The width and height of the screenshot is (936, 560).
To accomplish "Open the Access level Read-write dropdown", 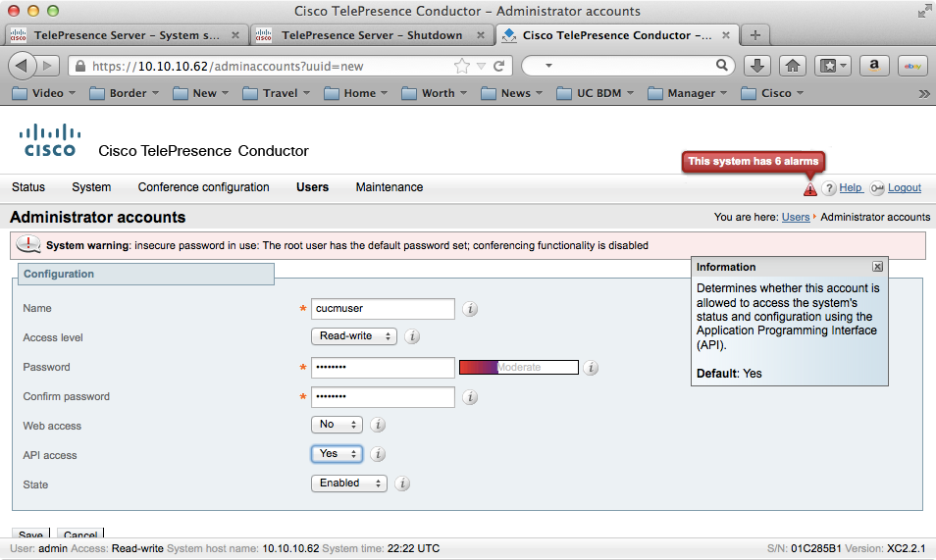I will 354,336.
